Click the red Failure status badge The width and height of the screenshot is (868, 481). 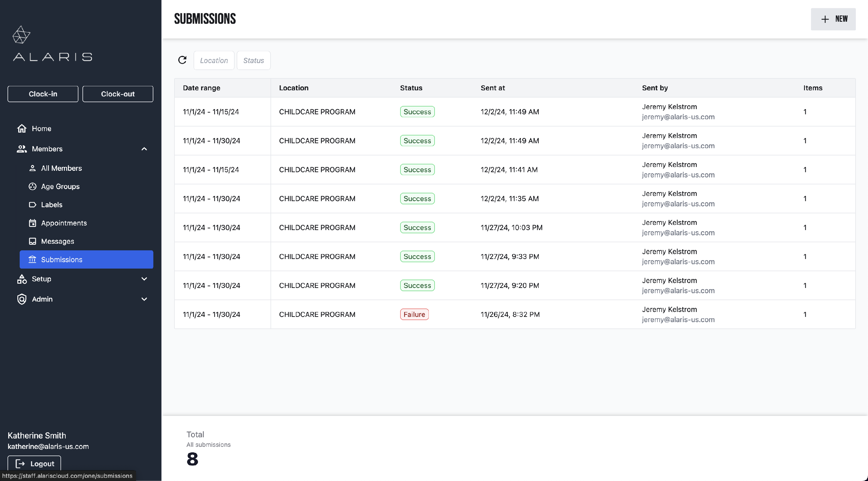414,314
